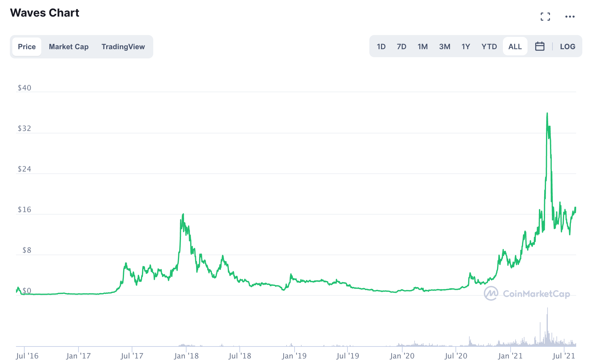This screenshot has height=364, width=594.
Task: Click the Jan '20 axis label
Action: pyautogui.click(x=402, y=356)
